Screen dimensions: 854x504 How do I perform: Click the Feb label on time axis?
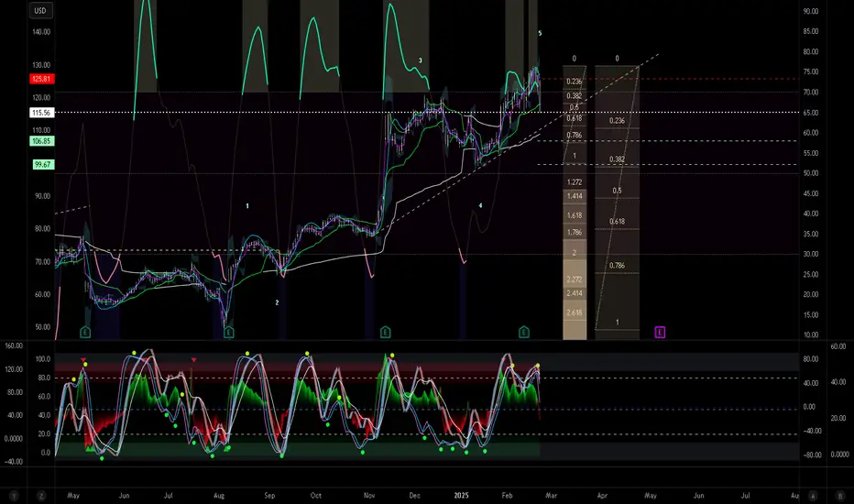pos(507,495)
